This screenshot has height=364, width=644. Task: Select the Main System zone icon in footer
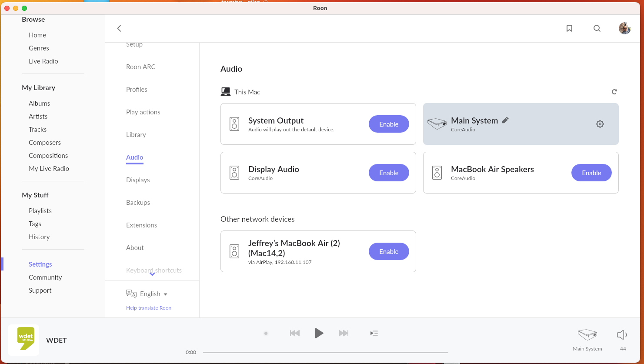587,334
